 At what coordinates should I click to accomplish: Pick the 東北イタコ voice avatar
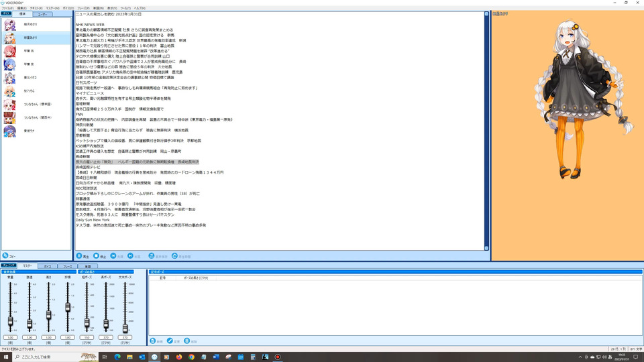(x=10, y=78)
